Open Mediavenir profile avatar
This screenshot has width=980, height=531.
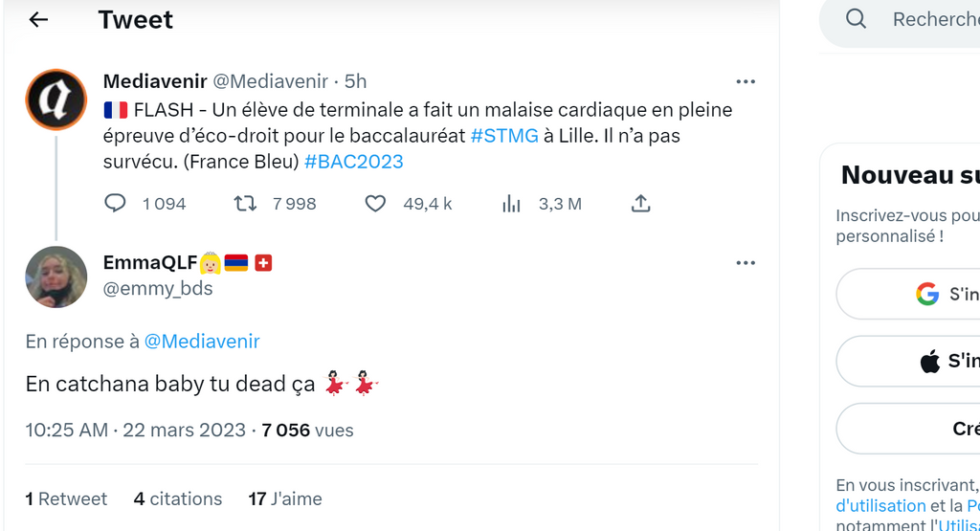pos(56,100)
